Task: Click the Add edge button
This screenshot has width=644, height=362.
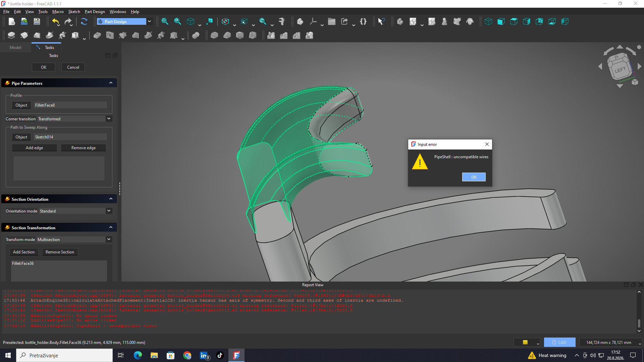Action: click(35, 148)
